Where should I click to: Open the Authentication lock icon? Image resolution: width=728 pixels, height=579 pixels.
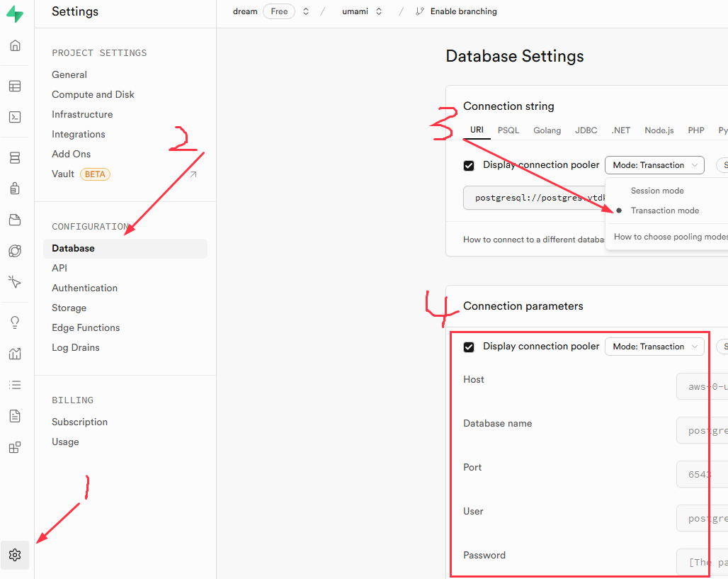pos(15,189)
